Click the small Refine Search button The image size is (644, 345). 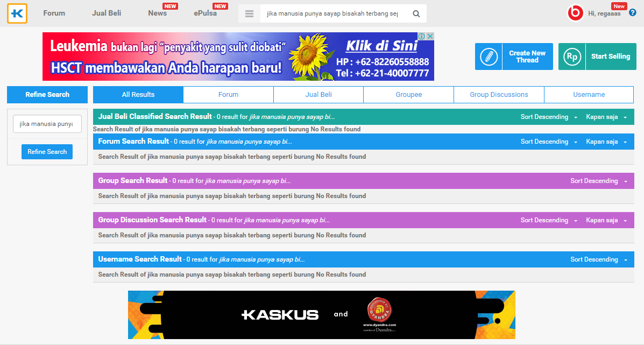pyautogui.click(x=47, y=152)
